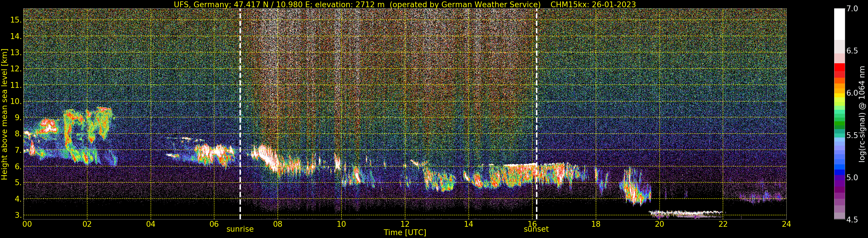Click the time axis tick "12"
Image resolution: width=868 pixels, height=238 pixels.
pyautogui.click(x=405, y=224)
